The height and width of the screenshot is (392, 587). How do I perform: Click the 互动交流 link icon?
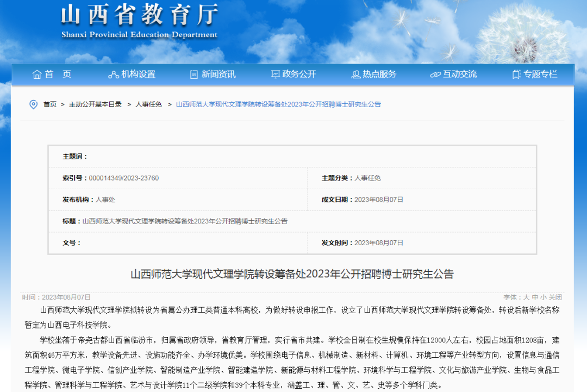pos(435,74)
